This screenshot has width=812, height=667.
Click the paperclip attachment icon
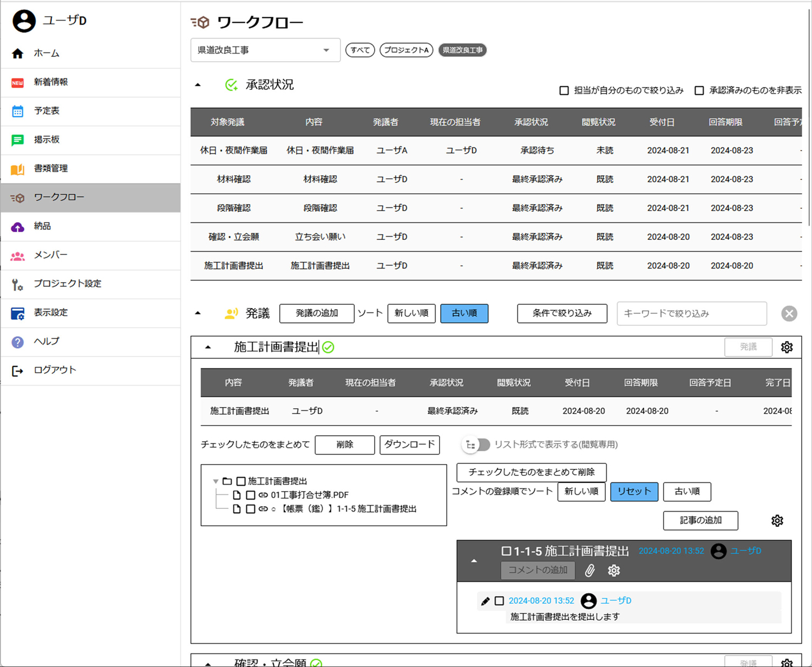pyautogui.click(x=590, y=570)
